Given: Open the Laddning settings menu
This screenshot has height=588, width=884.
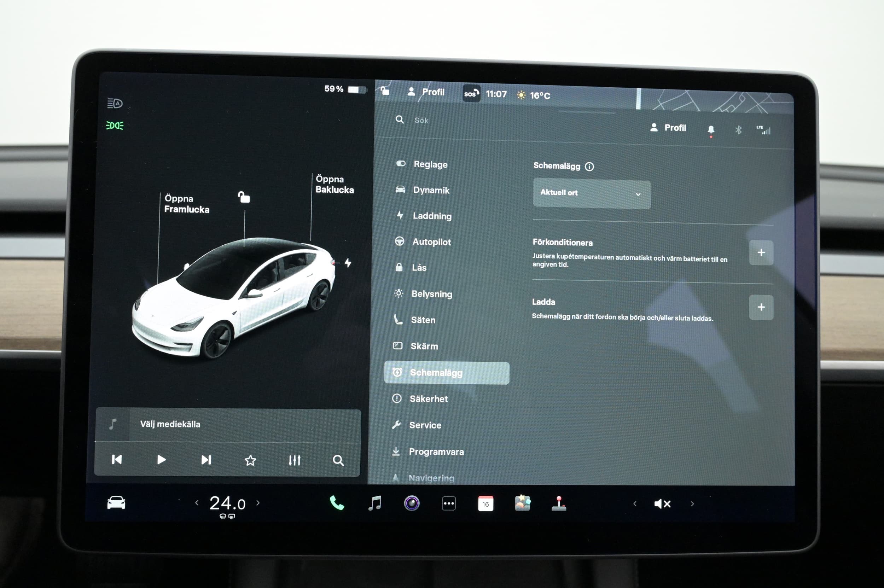Looking at the screenshot, I should pos(432,216).
